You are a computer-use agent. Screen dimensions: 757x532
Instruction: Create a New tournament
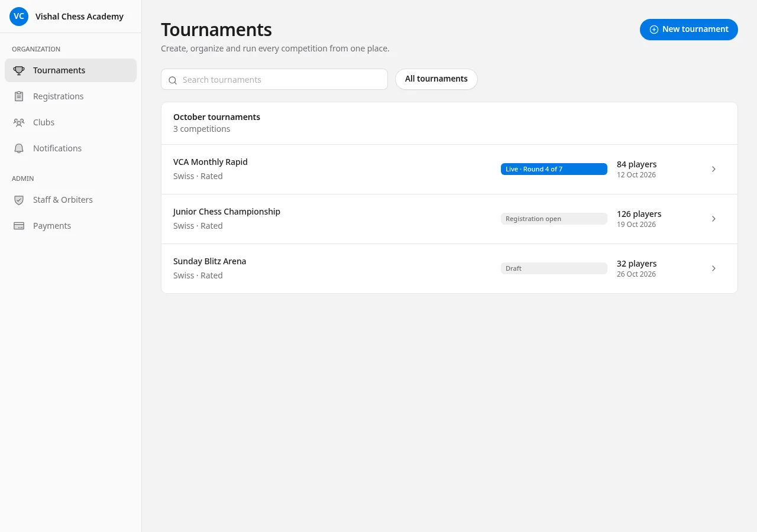pos(689,30)
